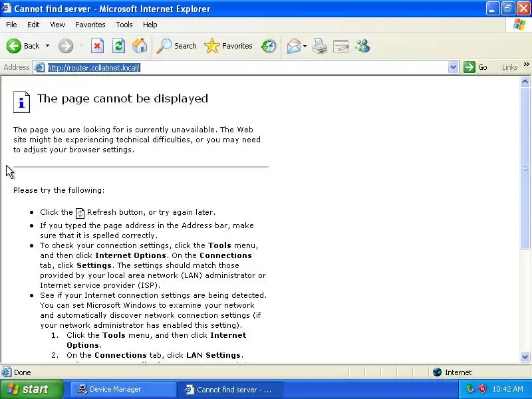Click the safely remove hardware tray icon

coord(470,389)
